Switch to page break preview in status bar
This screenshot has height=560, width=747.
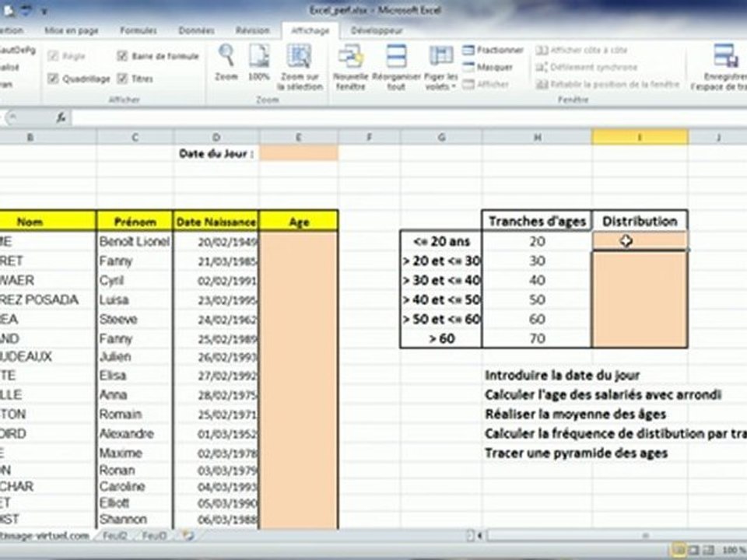pyautogui.click(x=708, y=551)
